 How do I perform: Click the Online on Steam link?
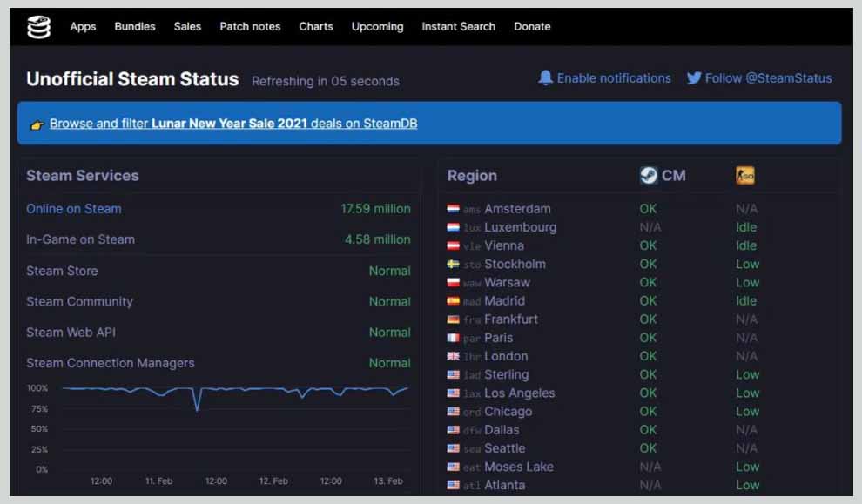[73, 209]
